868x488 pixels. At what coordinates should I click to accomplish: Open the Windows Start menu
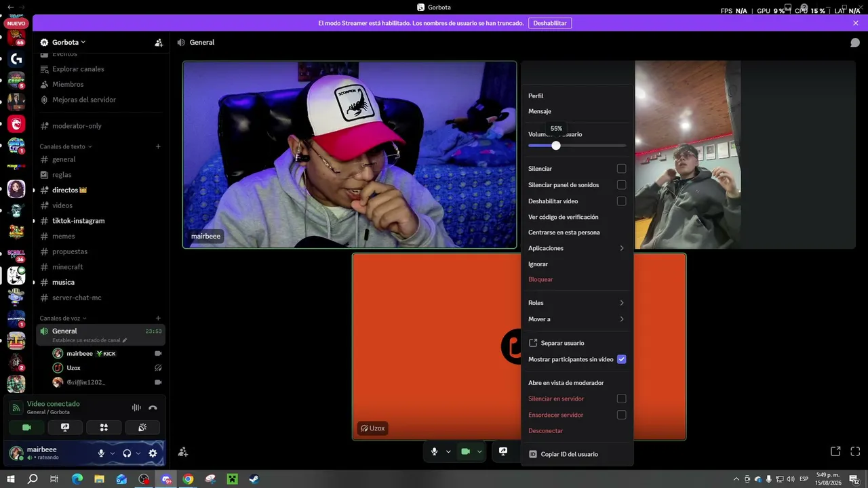coord(11,479)
